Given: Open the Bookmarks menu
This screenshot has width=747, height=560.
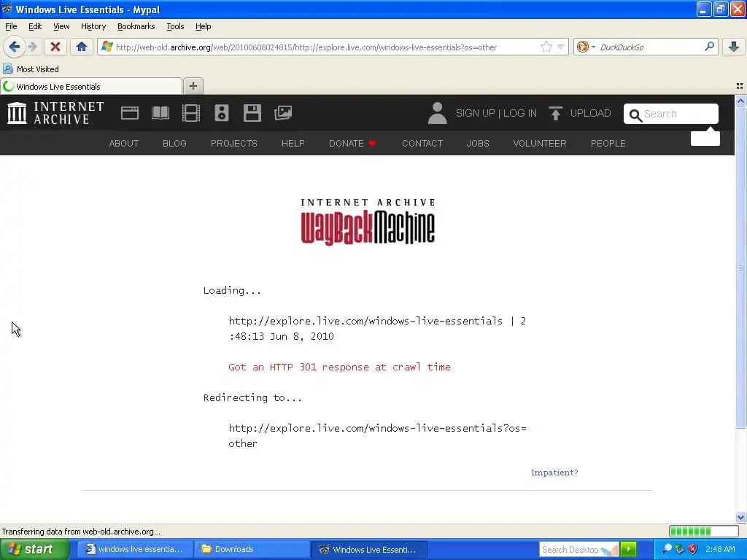Looking at the screenshot, I should (x=136, y=26).
